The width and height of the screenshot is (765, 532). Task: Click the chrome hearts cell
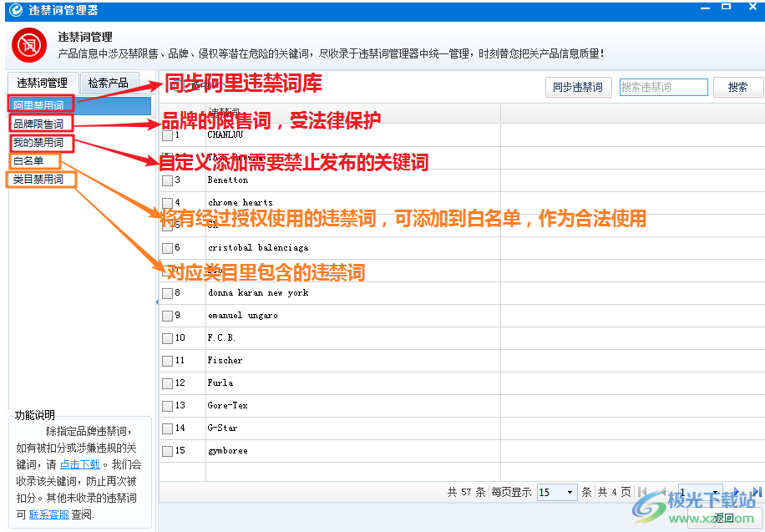[353, 203]
